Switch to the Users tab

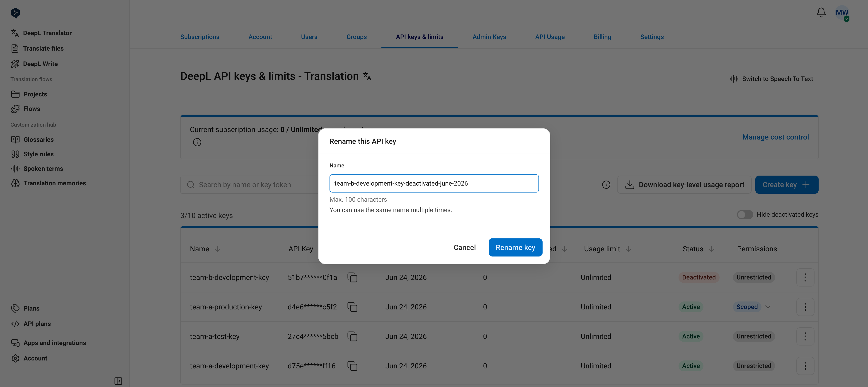(309, 37)
